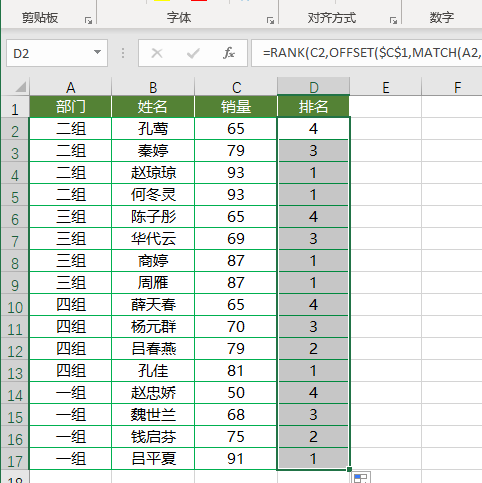
Task: Open the alignment (对齐方式) dialog launcher
Action: (393, 21)
